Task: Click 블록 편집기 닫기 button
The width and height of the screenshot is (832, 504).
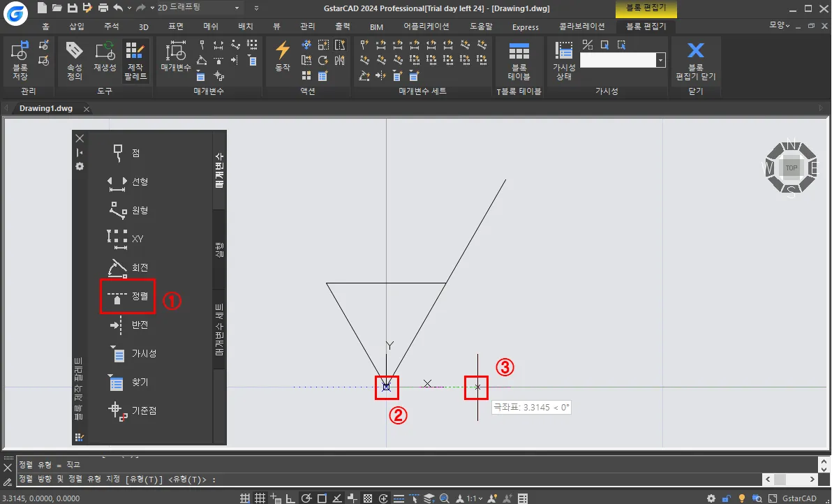Action: point(695,60)
